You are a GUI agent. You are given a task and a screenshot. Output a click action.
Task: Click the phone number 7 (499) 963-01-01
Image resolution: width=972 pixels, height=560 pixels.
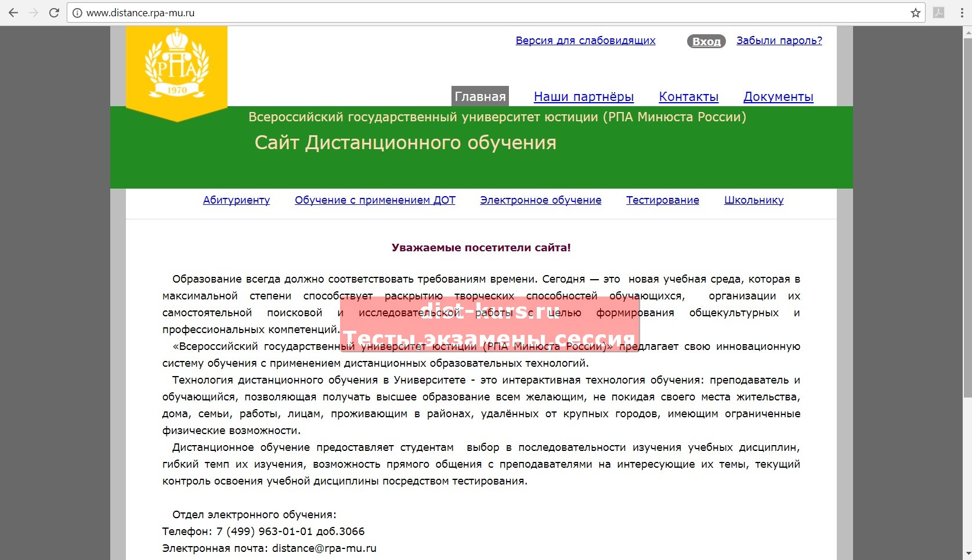(265, 532)
